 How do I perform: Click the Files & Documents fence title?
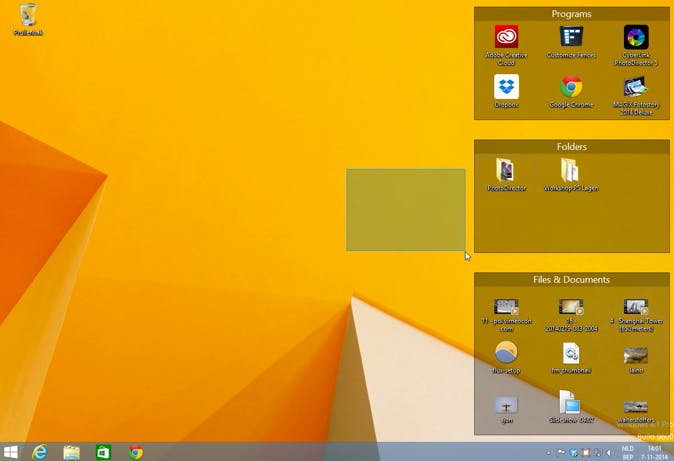(x=571, y=280)
